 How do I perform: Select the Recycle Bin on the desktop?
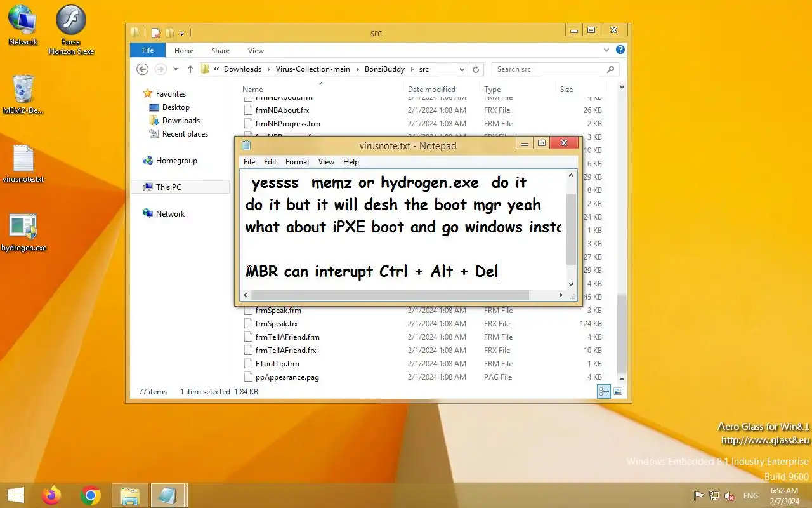coord(23,94)
